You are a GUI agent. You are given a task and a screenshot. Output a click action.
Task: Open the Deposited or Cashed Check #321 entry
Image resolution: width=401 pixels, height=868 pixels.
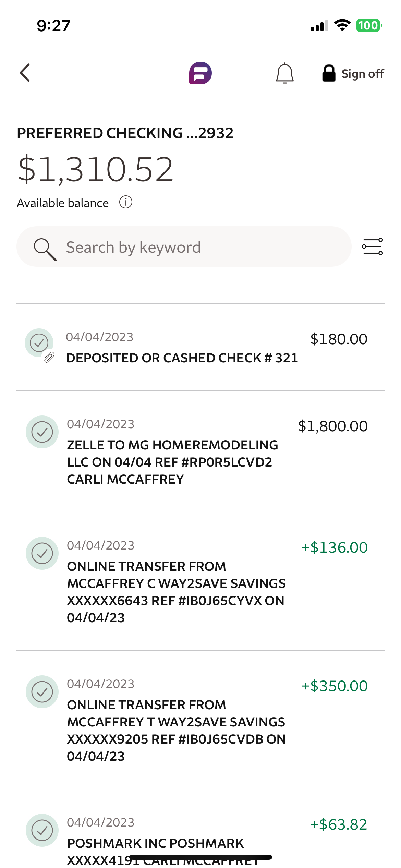pos(200,347)
